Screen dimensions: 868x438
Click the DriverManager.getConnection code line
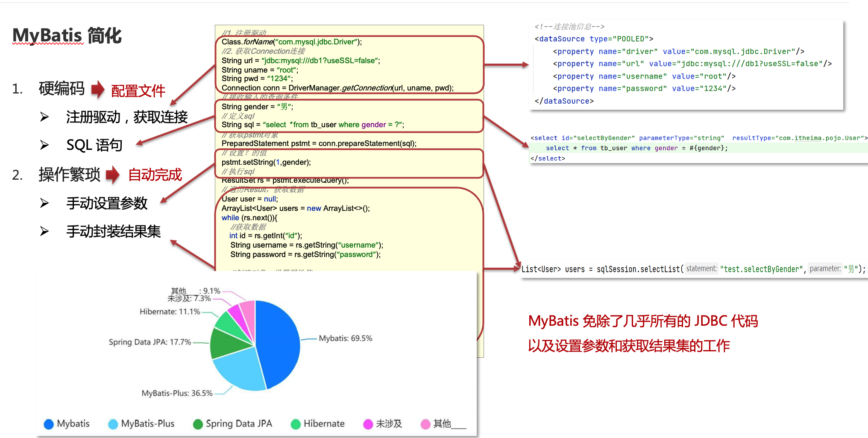point(337,88)
